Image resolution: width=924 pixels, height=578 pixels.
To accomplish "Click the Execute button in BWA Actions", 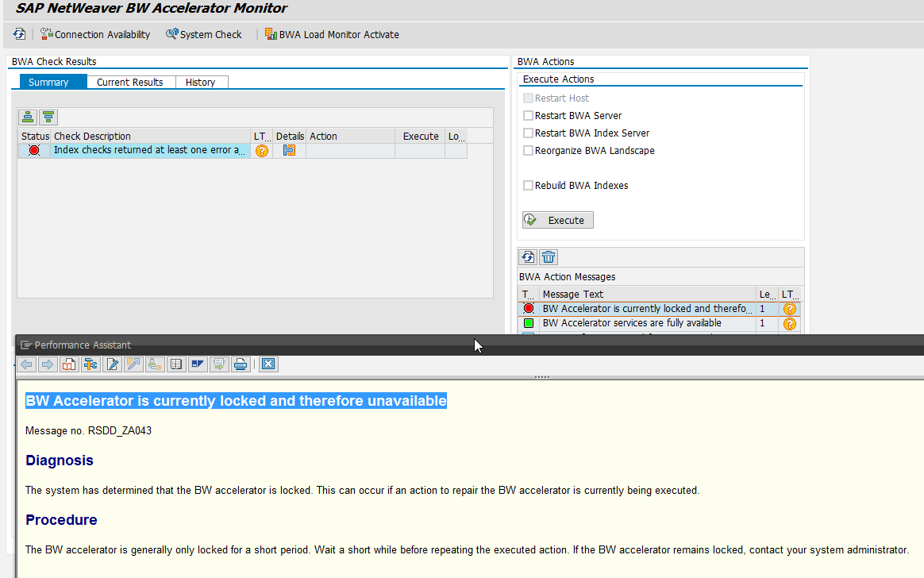I will coord(557,220).
